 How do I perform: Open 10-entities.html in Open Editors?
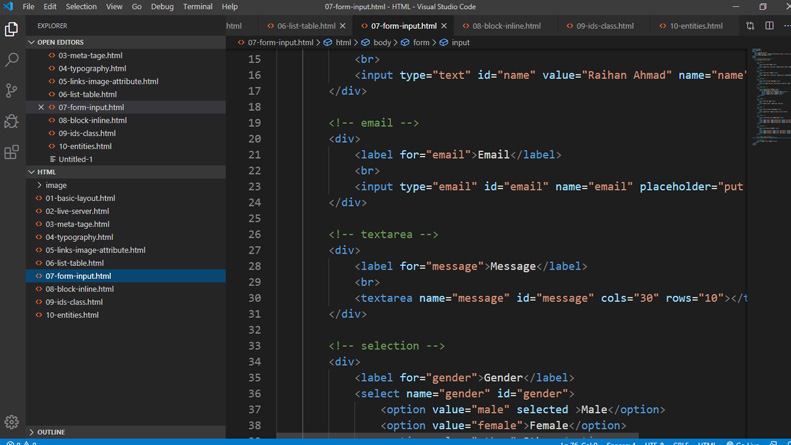coord(126,146)
